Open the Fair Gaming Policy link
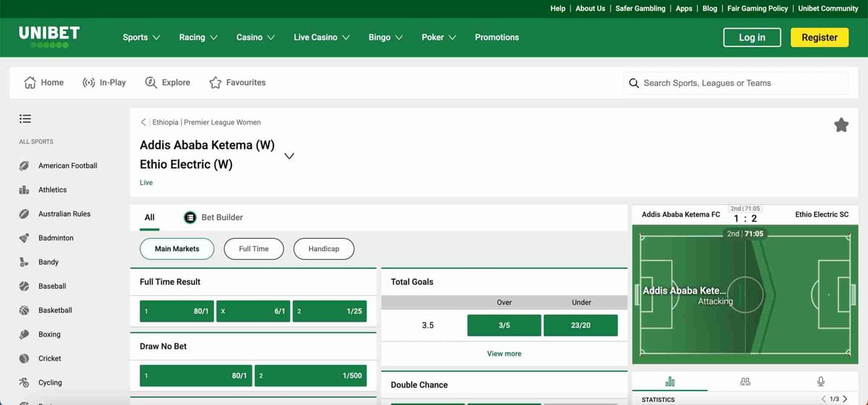Viewport: 868px width, 405px height. pos(757,9)
